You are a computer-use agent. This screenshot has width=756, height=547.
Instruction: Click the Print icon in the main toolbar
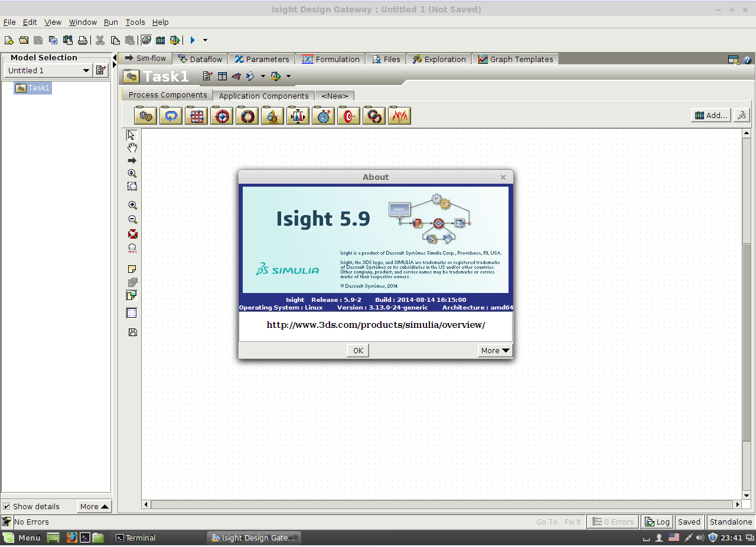point(83,40)
